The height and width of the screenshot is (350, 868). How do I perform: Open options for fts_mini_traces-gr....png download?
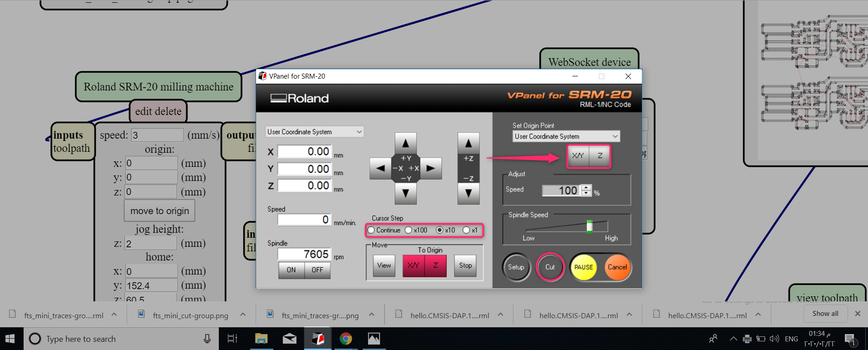click(x=372, y=315)
